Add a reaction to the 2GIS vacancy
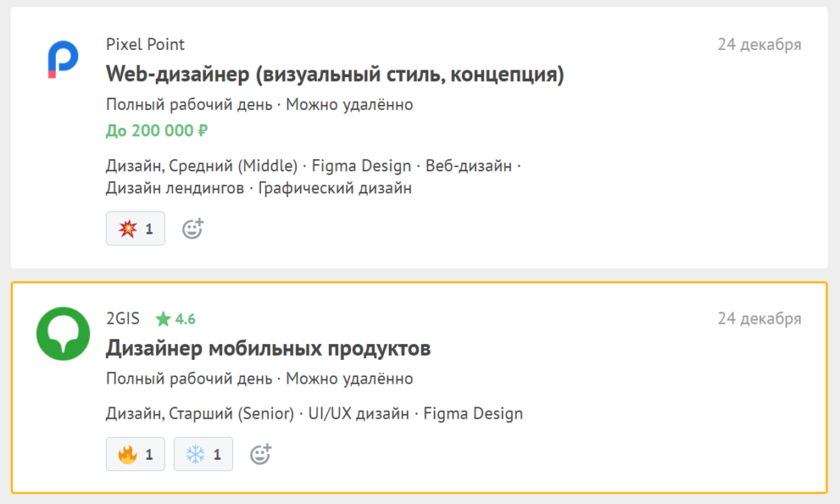 click(x=260, y=454)
